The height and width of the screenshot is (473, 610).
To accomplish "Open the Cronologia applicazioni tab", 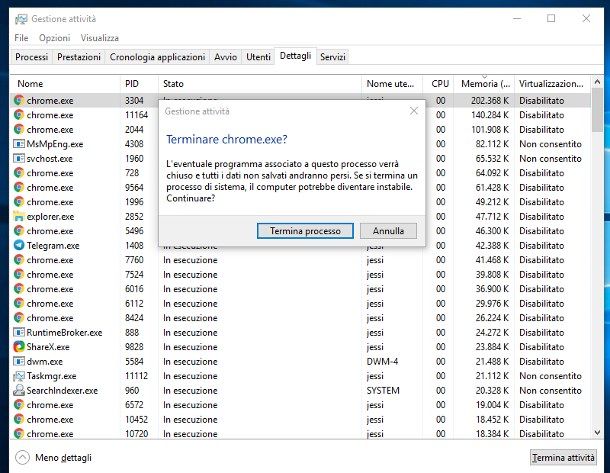I will [x=157, y=57].
